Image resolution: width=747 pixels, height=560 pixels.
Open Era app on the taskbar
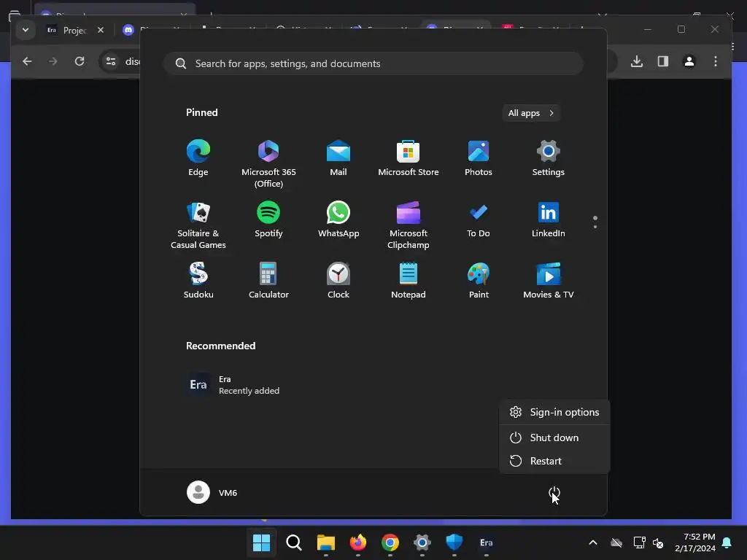[x=486, y=542]
